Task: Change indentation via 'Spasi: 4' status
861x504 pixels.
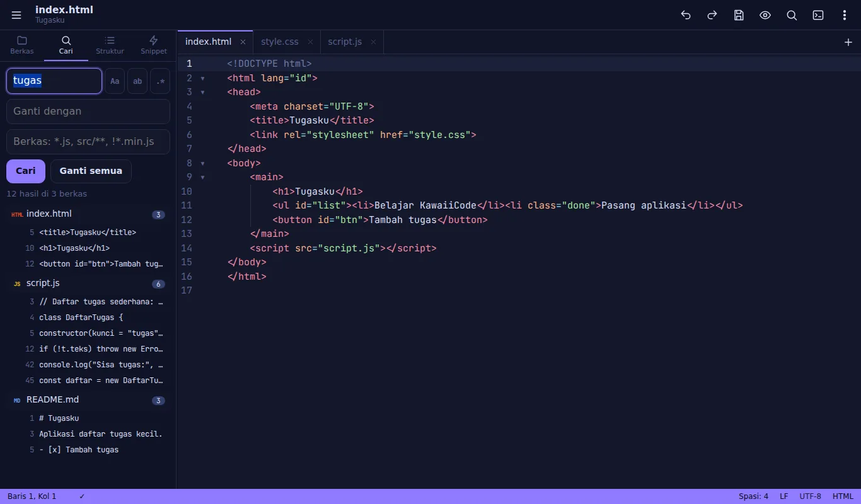Action: (x=753, y=496)
